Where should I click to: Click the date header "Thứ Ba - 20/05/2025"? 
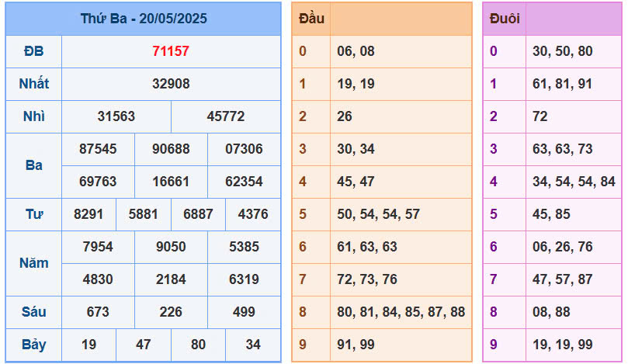(x=144, y=19)
